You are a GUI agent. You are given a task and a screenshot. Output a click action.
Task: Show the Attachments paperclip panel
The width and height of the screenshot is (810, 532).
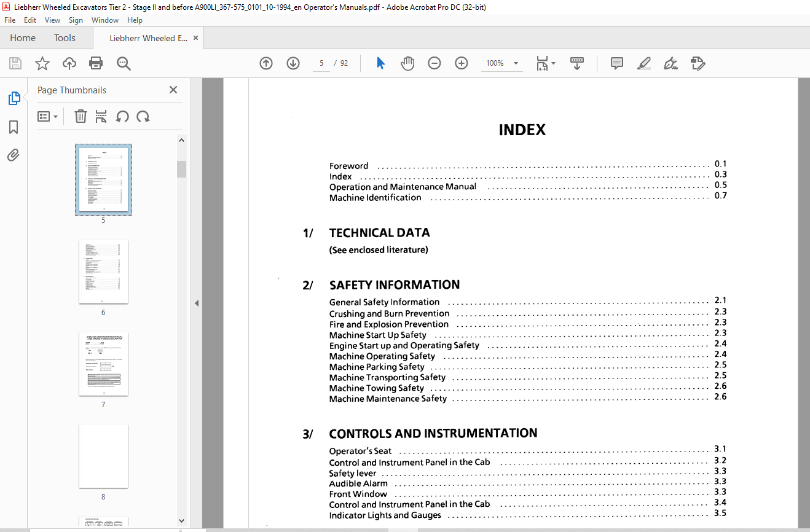pyautogui.click(x=14, y=155)
